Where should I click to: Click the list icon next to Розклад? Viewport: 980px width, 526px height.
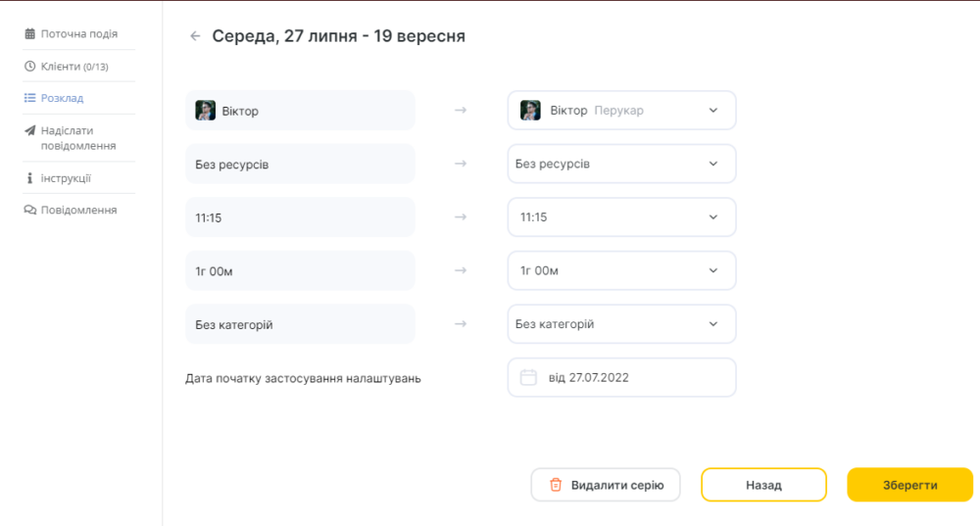click(x=29, y=98)
